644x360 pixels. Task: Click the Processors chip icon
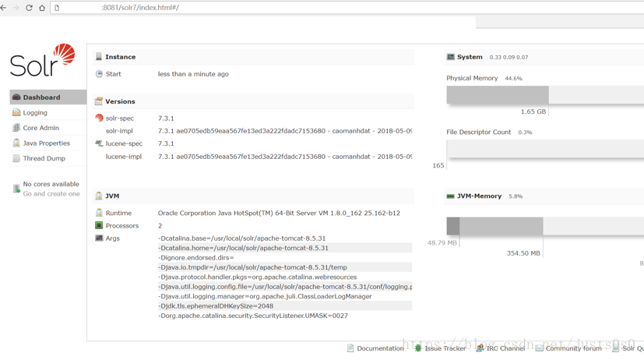pos(99,225)
